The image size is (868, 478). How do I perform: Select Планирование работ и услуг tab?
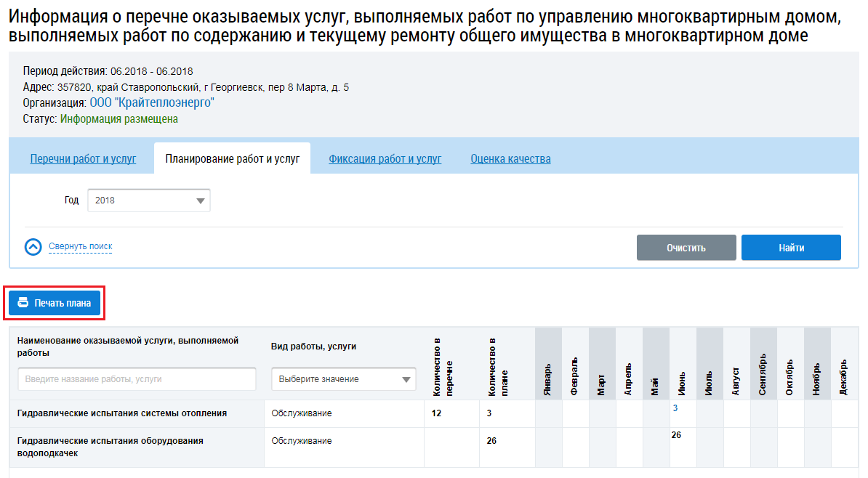coord(232,159)
